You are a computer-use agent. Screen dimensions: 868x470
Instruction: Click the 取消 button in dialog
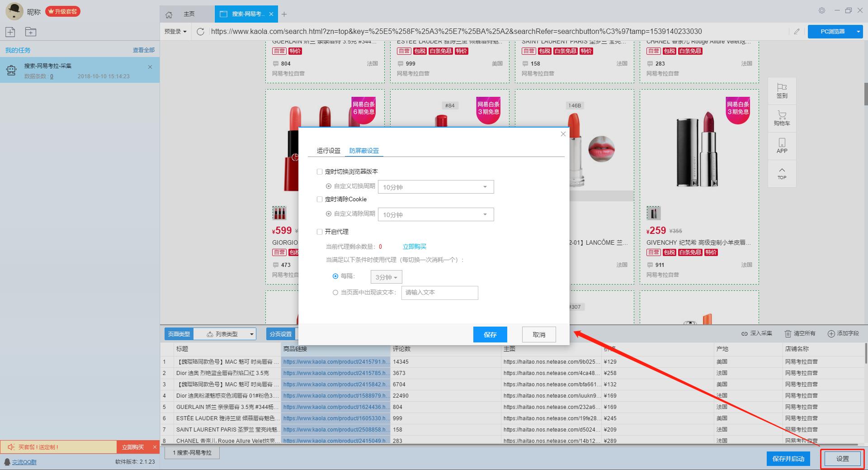coord(539,334)
